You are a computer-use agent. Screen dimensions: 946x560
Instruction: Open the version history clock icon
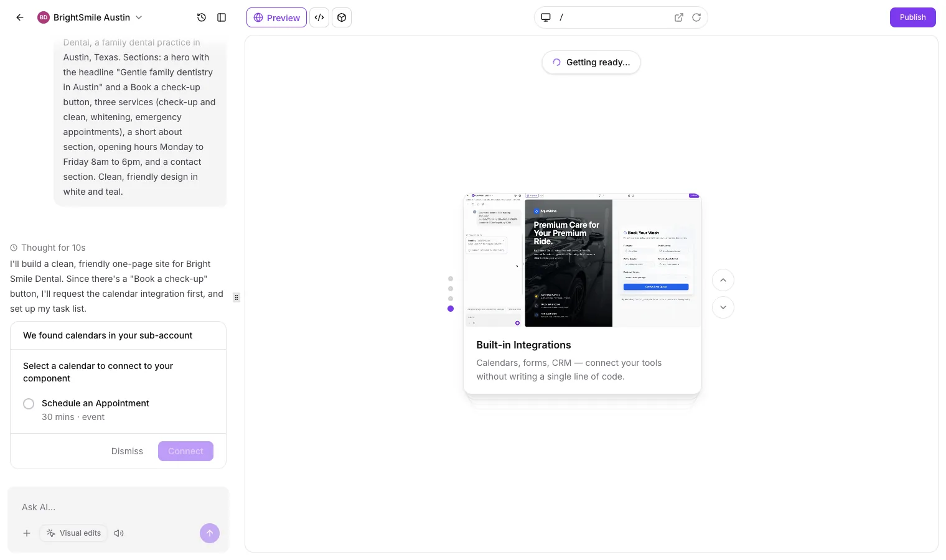[202, 17]
